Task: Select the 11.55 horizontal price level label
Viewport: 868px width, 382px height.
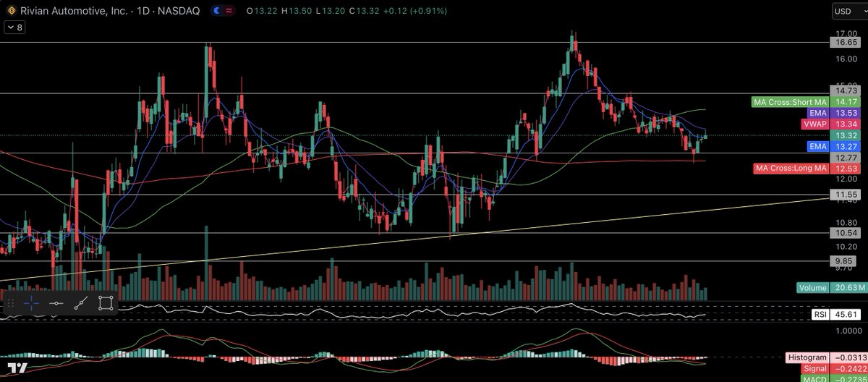Action: click(845, 195)
